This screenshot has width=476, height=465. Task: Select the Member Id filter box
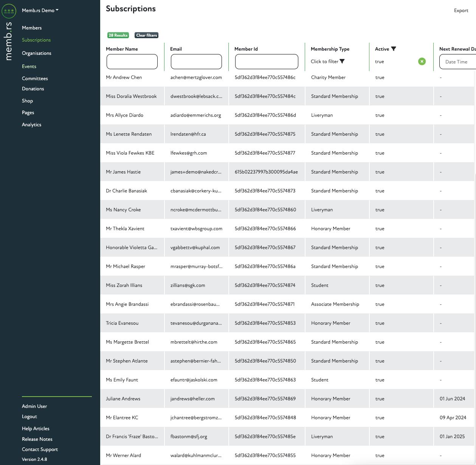pyautogui.click(x=267, y=62)
